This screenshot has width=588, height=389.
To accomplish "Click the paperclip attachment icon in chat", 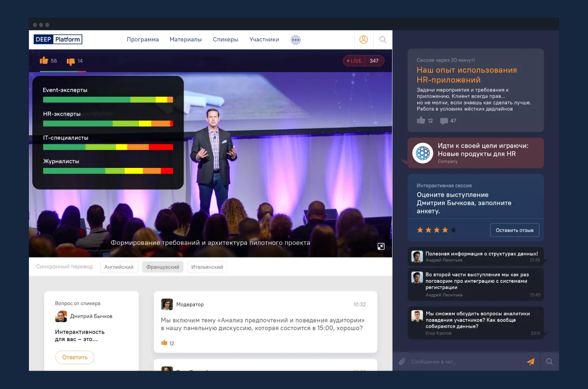I will pos(402,361).
